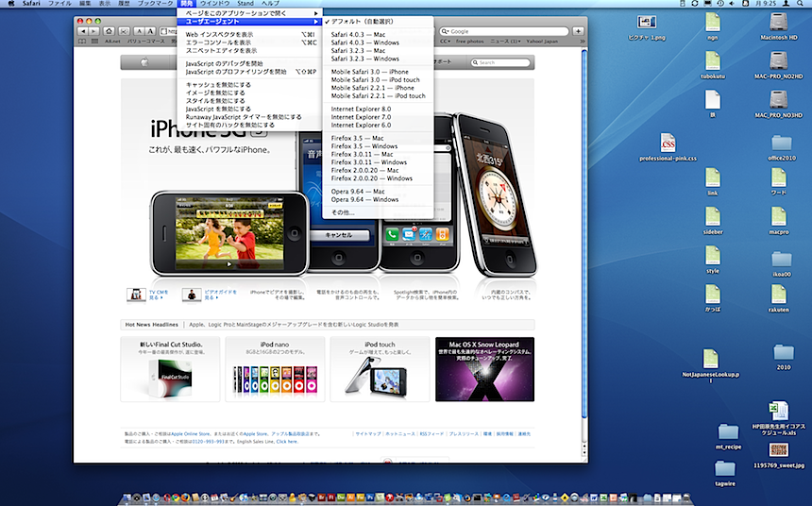Select professional-pink.css file on desktop
The width and height of the screenshot is (812, 506).
[668, 147]
